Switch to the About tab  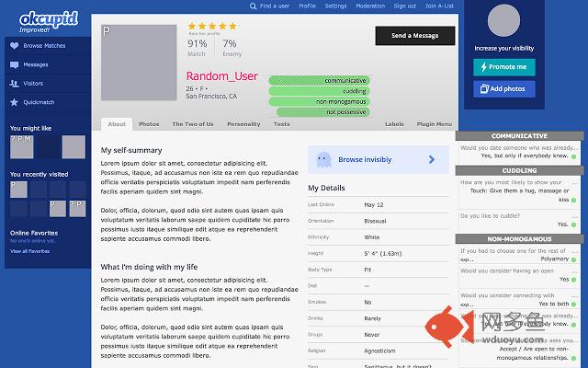click(117, 124)
